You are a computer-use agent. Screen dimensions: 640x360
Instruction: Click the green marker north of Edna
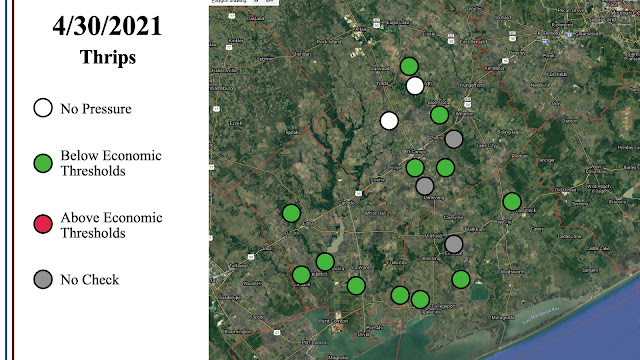tap(291, 213)
